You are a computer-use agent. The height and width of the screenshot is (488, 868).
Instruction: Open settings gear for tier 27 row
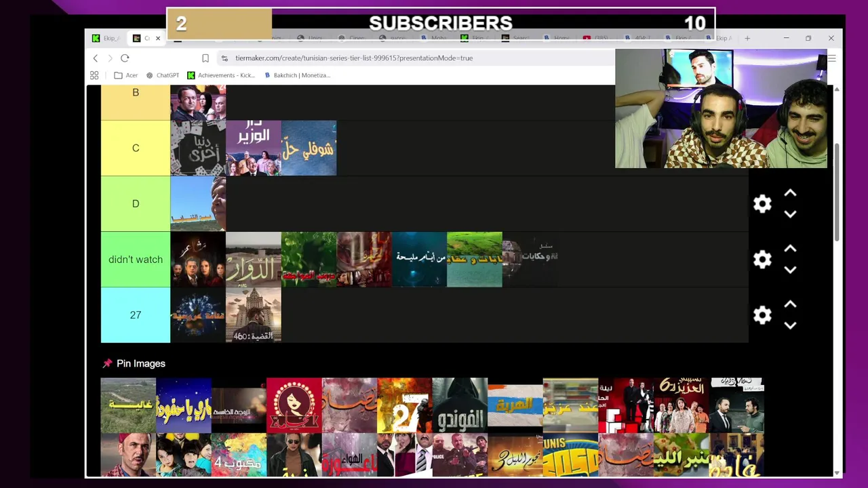tap(762, 315)
